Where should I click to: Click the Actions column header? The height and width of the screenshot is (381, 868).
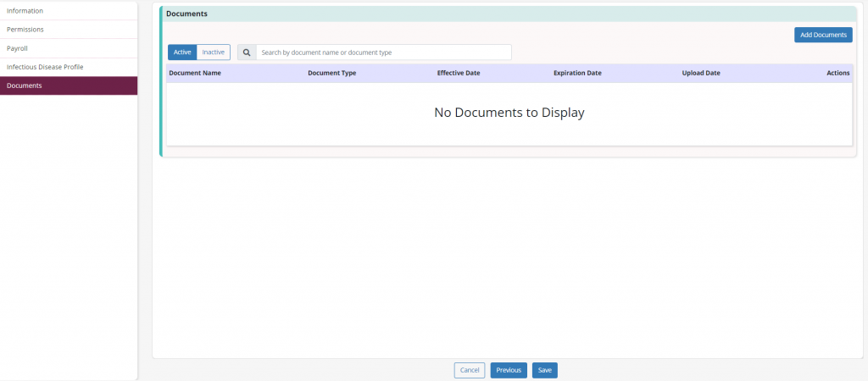click(x=838, y=73)
